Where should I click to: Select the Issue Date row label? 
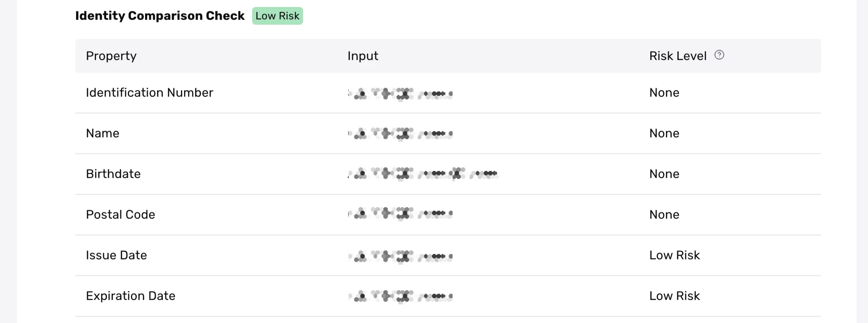click(x=116, y=255)
